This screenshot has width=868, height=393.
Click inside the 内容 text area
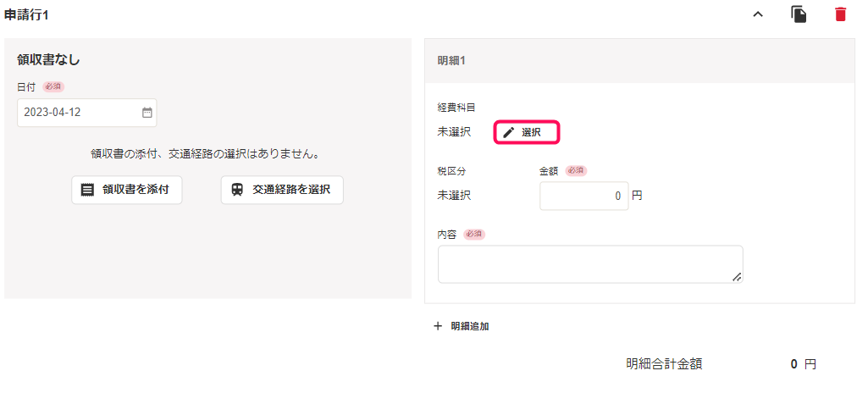point(590,264)
